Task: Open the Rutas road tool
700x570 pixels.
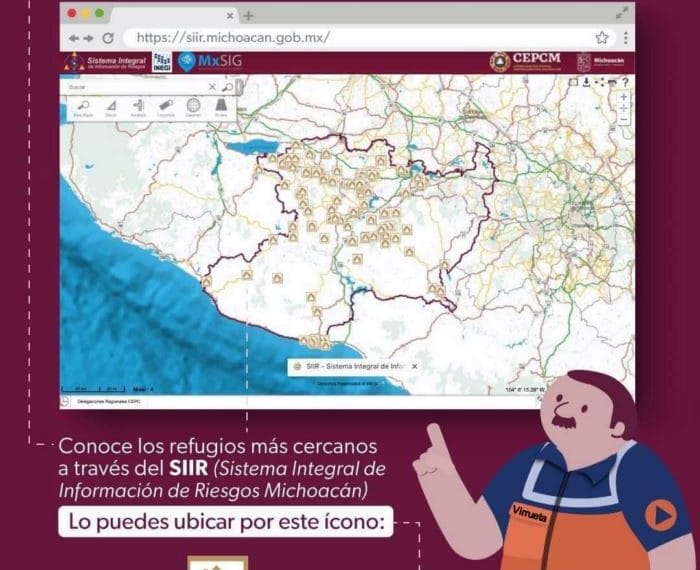Action: point(221,108)
